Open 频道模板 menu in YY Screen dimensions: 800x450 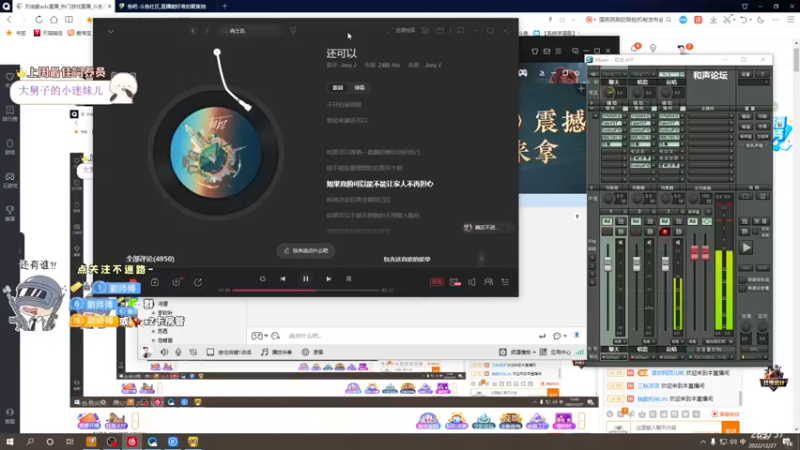pyautogui.click(x=517, y=352)
